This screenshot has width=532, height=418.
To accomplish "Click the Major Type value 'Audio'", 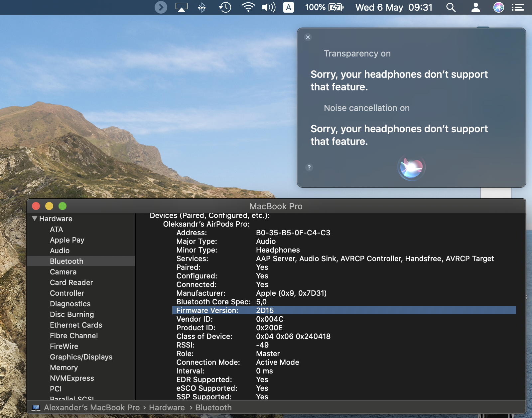I will [266, 241].
